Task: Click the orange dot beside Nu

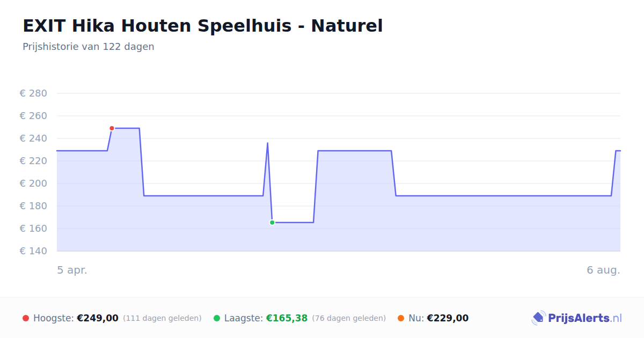Action: coord(401,318)
